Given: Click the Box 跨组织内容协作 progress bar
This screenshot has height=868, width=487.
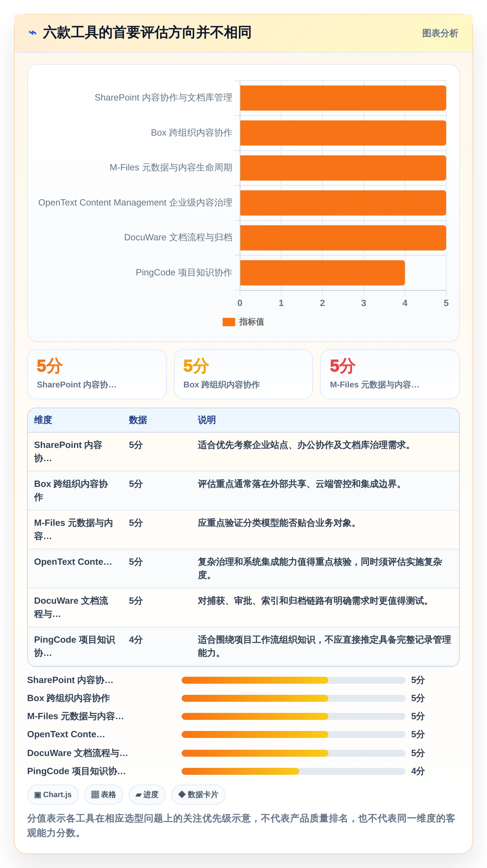Looking at the screenshot, I should coord(293,698).
